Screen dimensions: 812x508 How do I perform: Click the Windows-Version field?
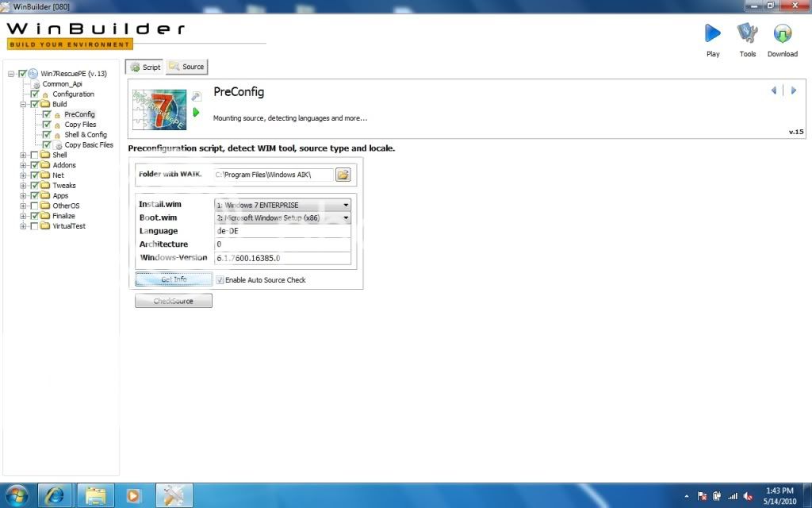point(282,258)
